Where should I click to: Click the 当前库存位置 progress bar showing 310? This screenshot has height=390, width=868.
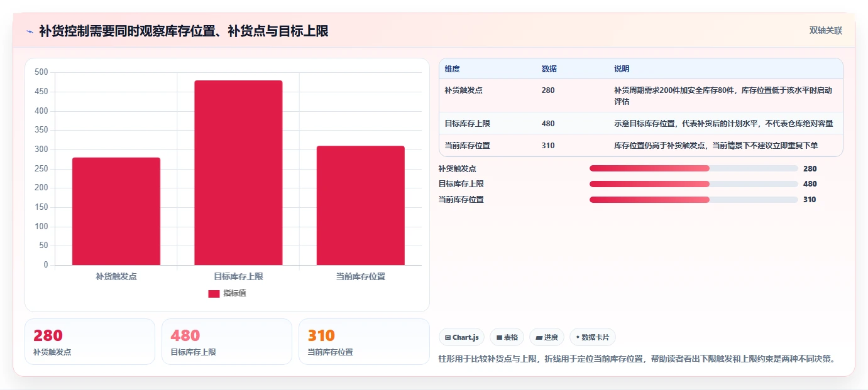(694, 200)
